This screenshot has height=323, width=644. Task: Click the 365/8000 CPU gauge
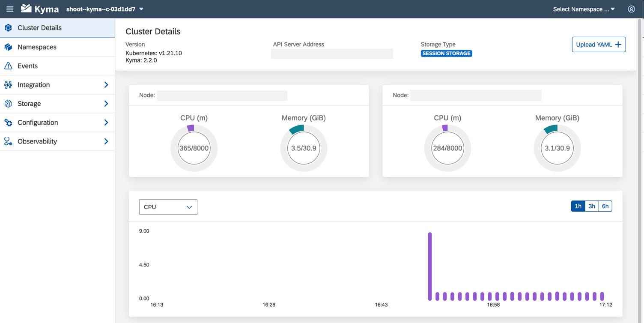point(194,148)
